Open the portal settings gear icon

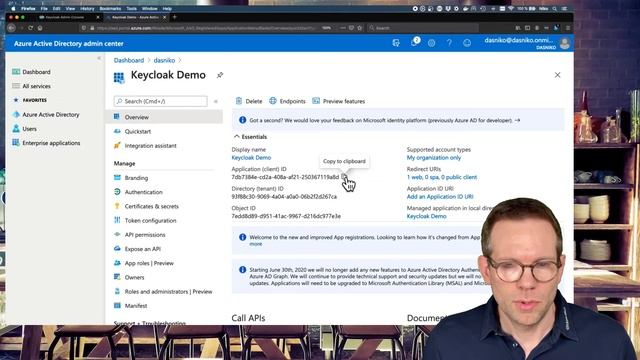(431, 43)
